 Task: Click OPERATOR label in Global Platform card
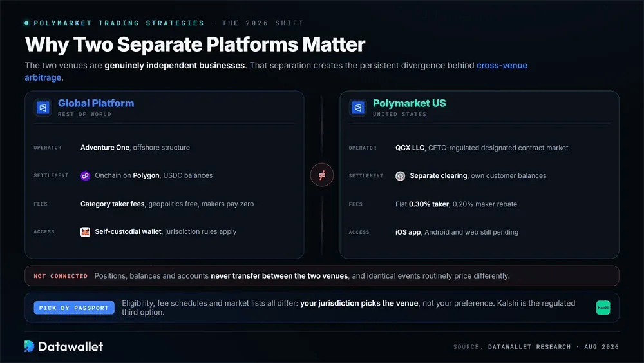point(48,148)
